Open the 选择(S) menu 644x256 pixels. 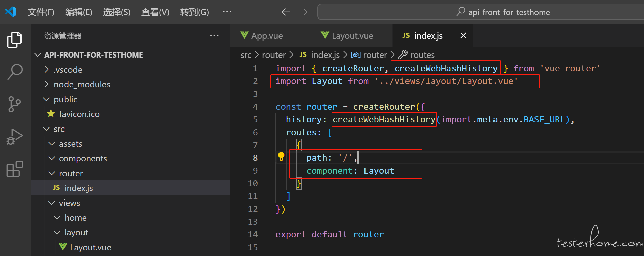(117, 12)
